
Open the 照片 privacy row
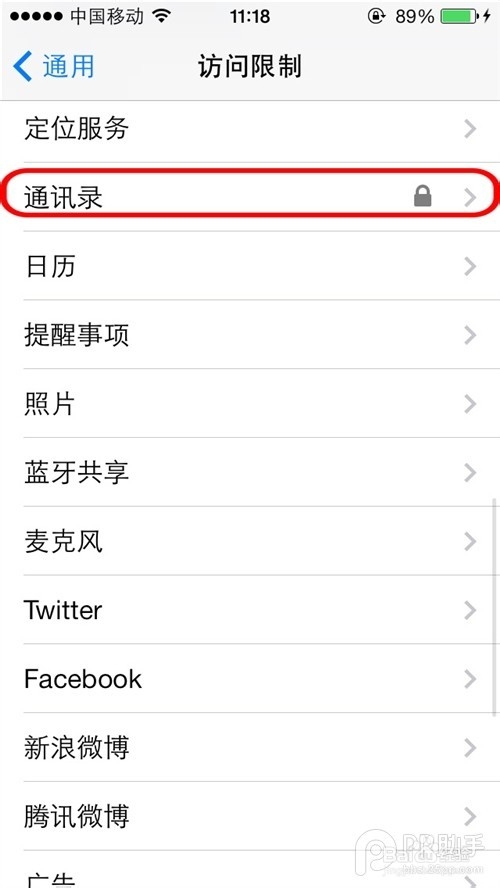[250, 404]
